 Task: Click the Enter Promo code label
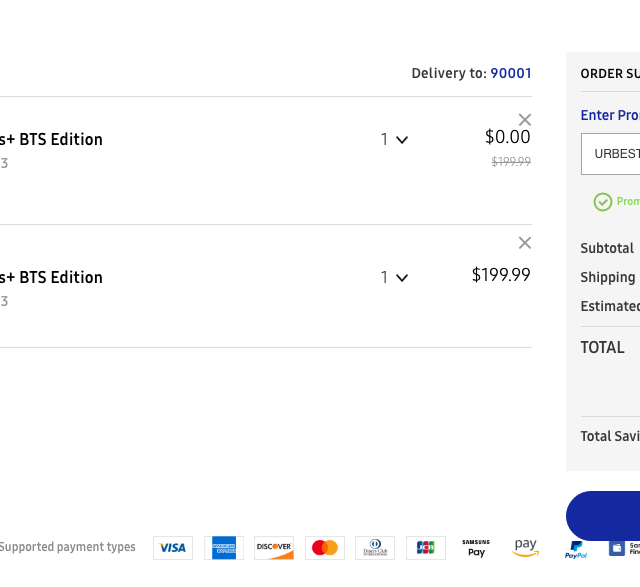(610, 115)
